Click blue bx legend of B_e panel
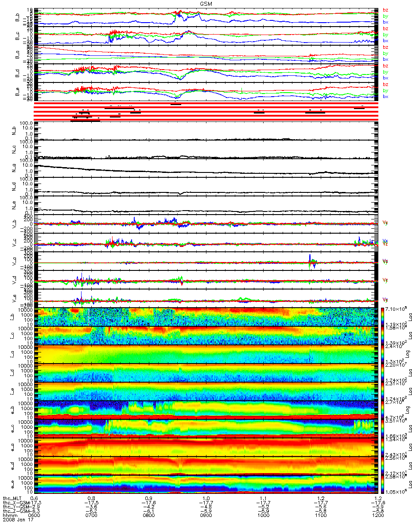The width and height of the screenshot is (412, 532). click(x=385, y=97)
